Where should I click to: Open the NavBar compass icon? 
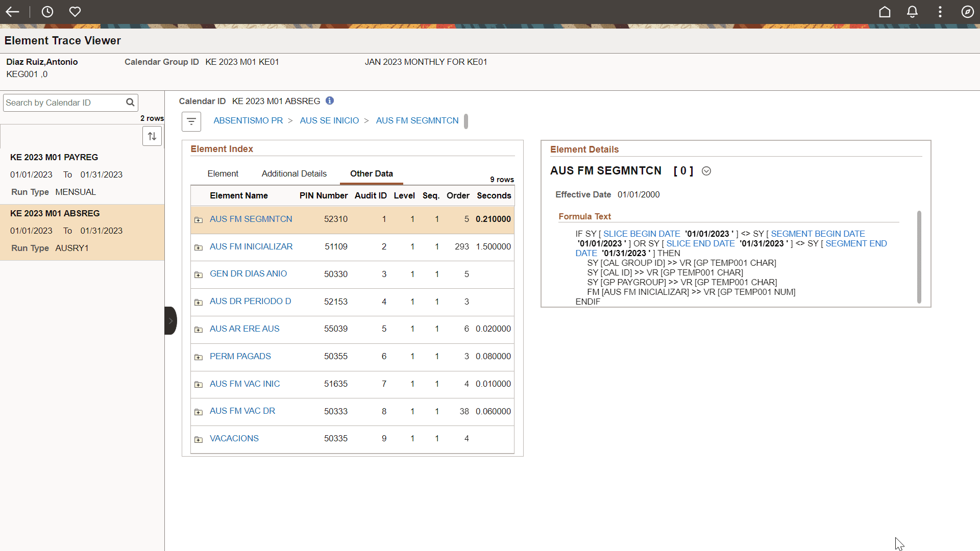click(x=967, y=11)
